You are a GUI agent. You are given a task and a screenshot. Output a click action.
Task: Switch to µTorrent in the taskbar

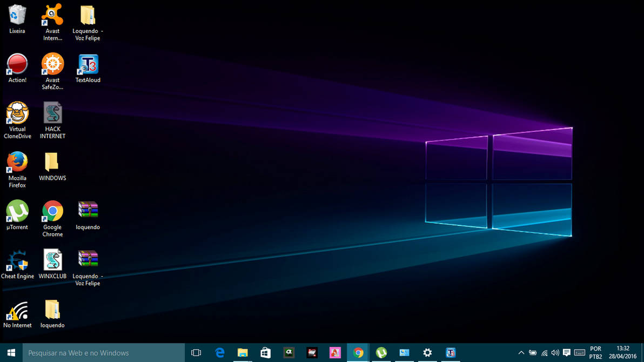pyautogui.click(x=381, y=353)
